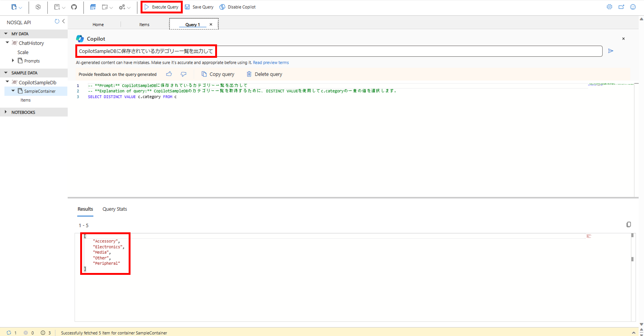Select the CopilotSampleDb database
This screenshot has height=336, width=644.
click(x=37, y=82)
